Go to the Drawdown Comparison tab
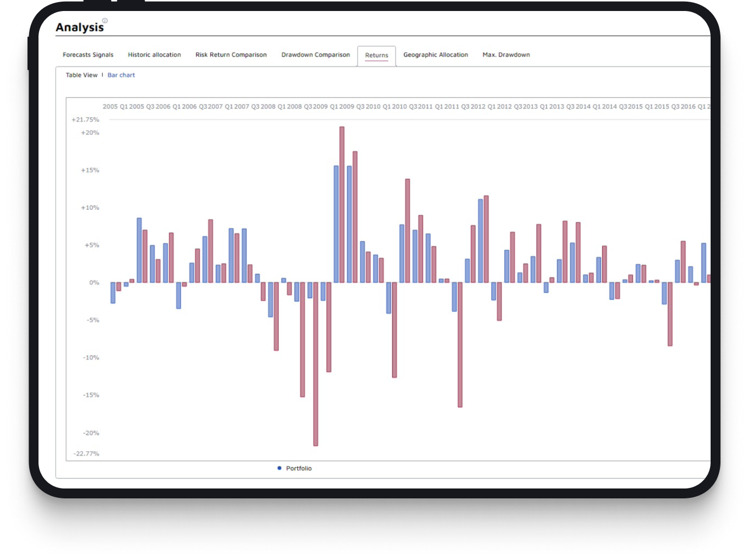Image resolution: width=748 pixels, height=560 pixels. click(x=316, y=55)
